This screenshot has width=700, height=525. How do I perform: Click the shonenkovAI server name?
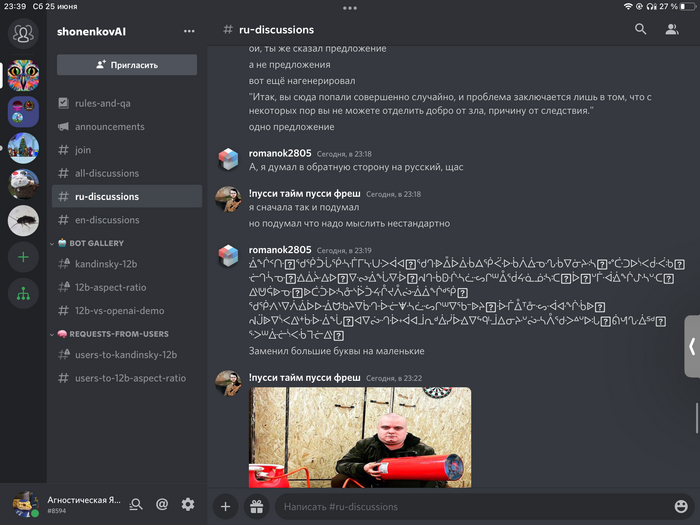pyautogui.click(x=92, y=31)
